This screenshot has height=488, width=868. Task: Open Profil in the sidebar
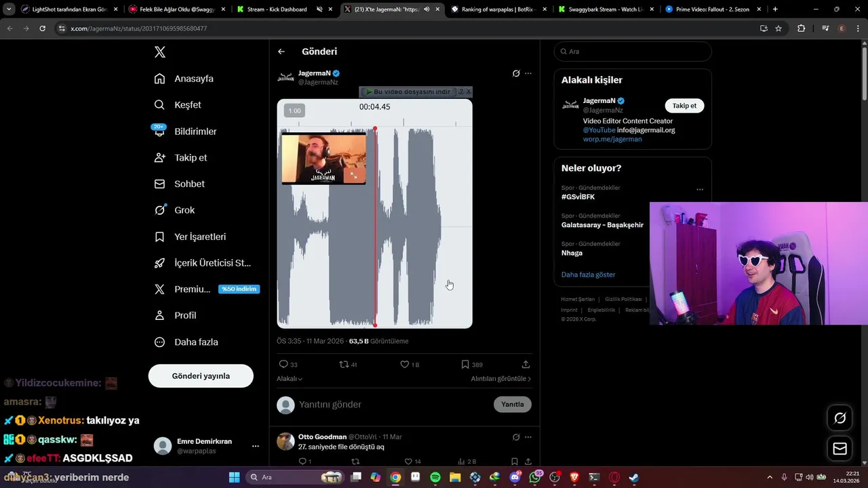(x=176, y=316)
